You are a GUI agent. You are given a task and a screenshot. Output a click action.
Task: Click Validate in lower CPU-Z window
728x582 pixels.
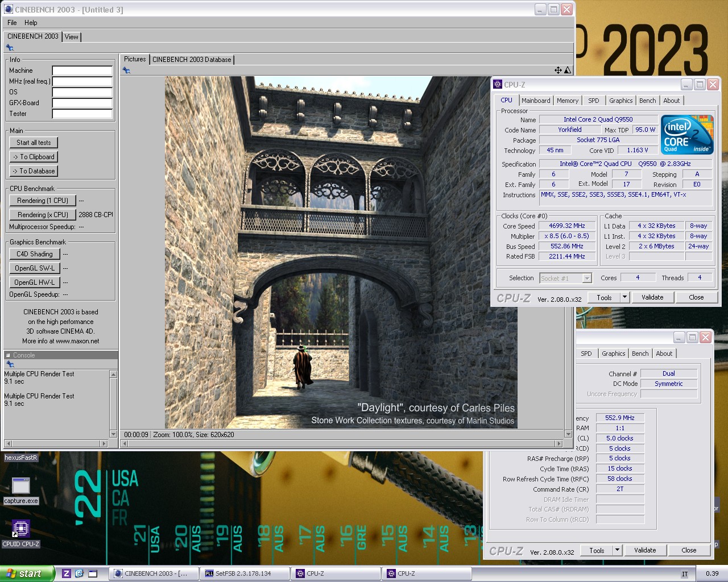(645, 550)
